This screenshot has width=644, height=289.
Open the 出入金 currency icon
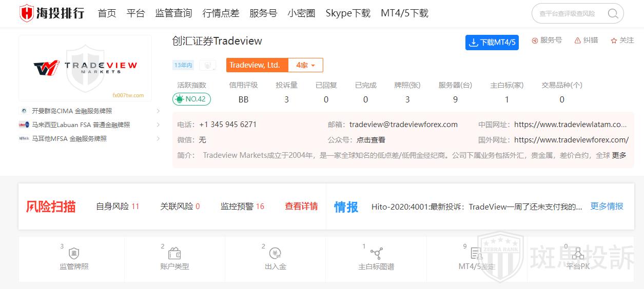tap(276, 254)
